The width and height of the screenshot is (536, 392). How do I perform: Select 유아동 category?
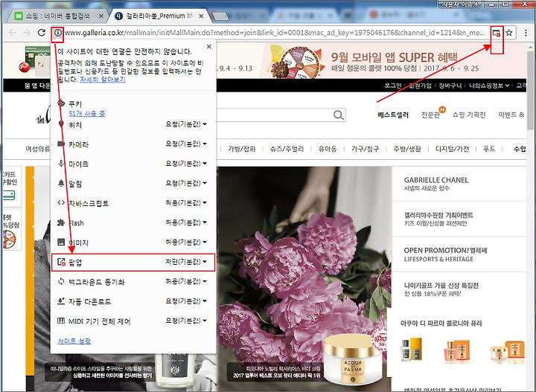[x=328, y=149]
